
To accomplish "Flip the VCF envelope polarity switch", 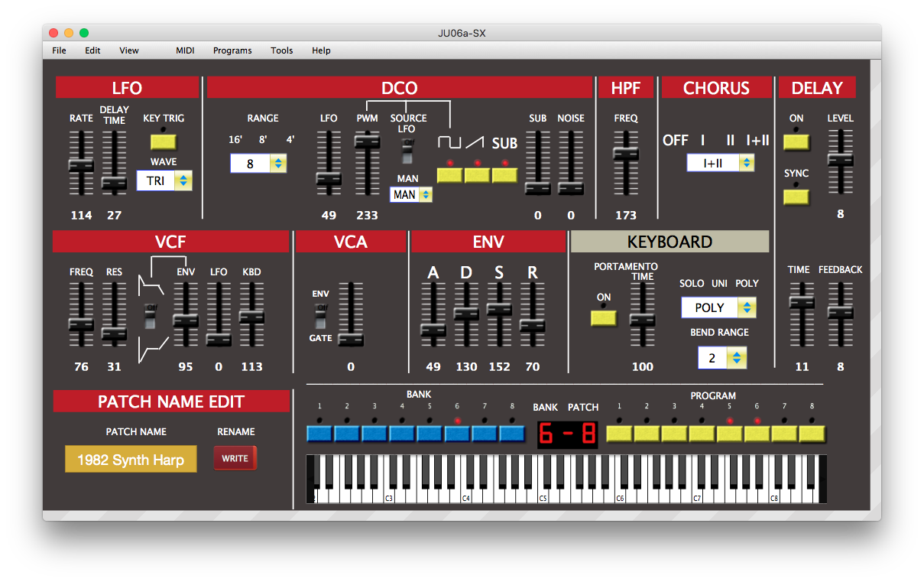I will pyautogui.click(x=151, y=317).
